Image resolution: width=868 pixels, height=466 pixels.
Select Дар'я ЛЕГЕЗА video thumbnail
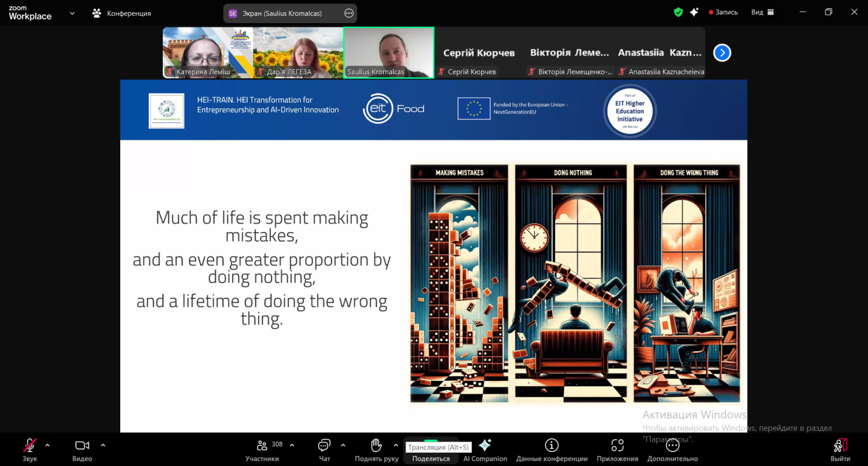point(298,53)
